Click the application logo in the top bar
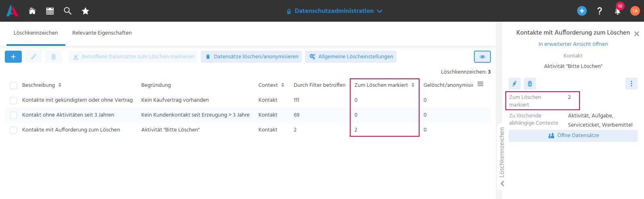This screenshot has height=199, width=644. coord(12,11)
